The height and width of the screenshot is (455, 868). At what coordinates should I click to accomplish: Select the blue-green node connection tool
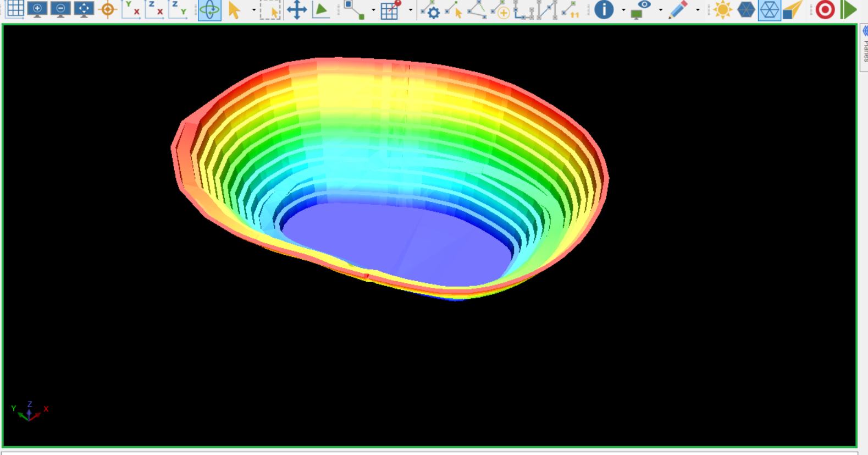pos(354,10)
